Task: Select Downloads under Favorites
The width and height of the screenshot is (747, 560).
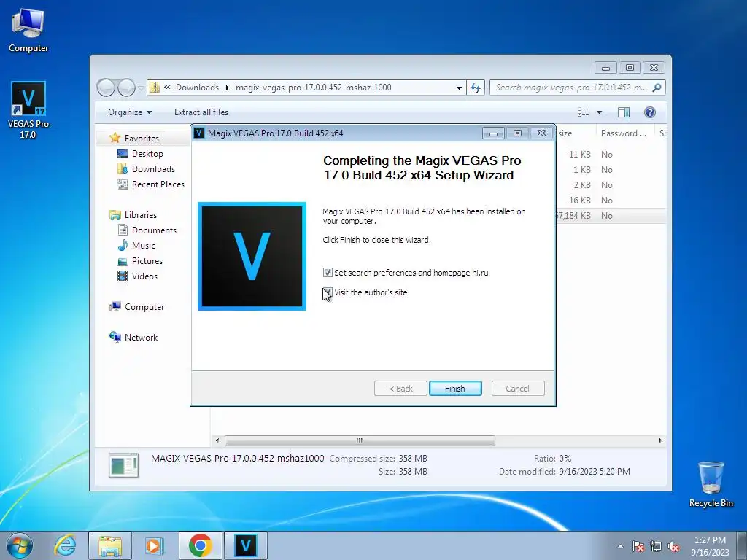Action: click(153, 168)
